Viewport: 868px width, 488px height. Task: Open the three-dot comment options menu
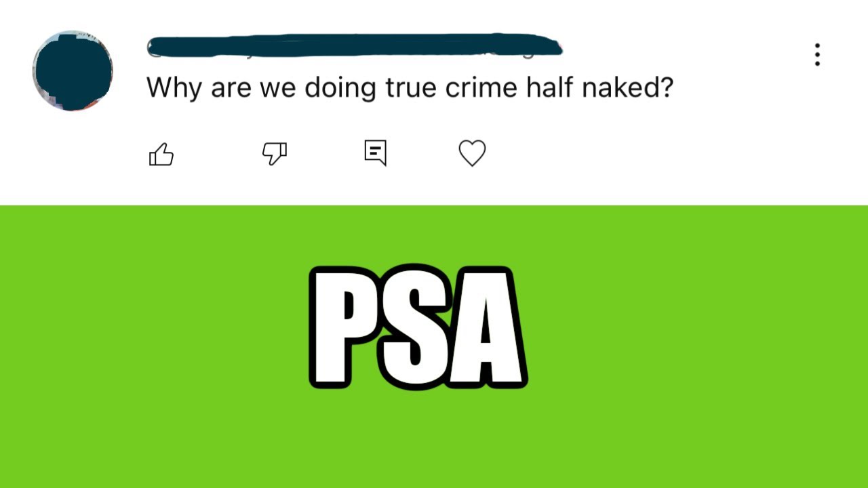[817, 55]
